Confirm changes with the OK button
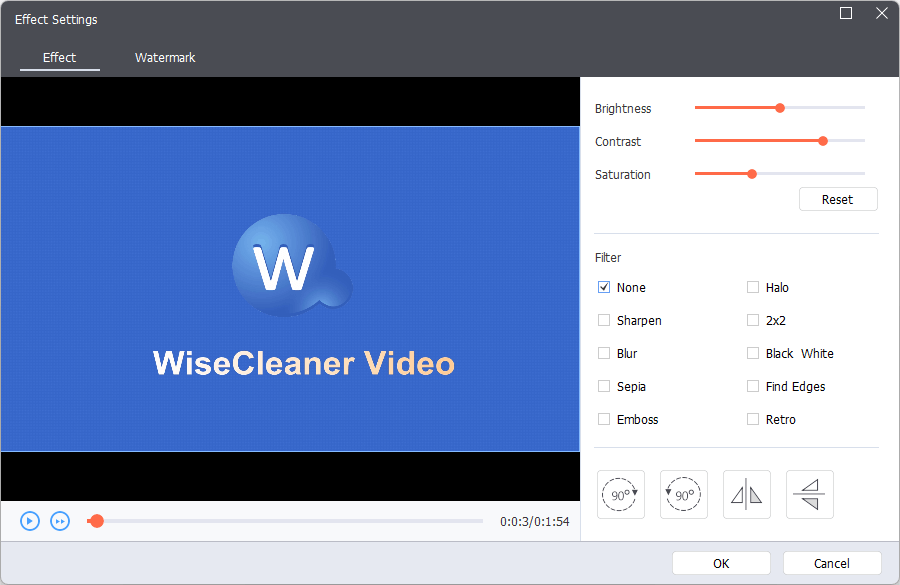This screenshot has width=900, height=585. tap(721, 563)
